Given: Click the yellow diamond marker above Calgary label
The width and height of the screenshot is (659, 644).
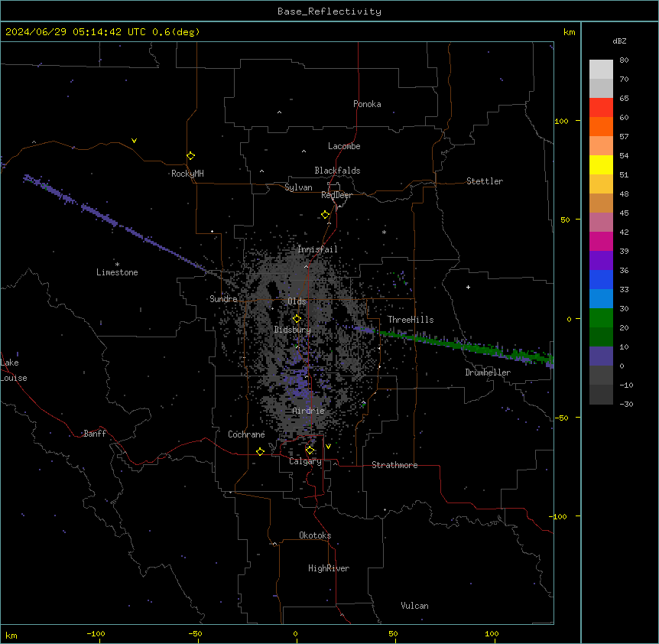Looking at the screenshot, I should (x=310, y=450).
